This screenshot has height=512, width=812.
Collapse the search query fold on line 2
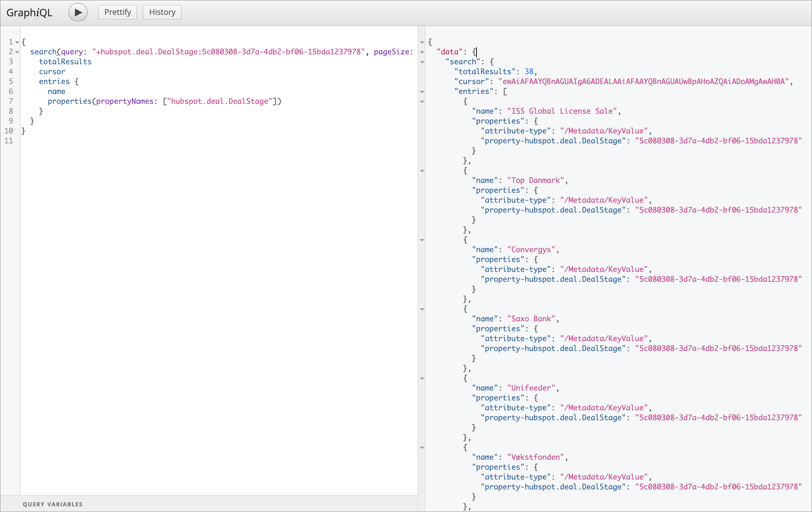click(17, 52)
